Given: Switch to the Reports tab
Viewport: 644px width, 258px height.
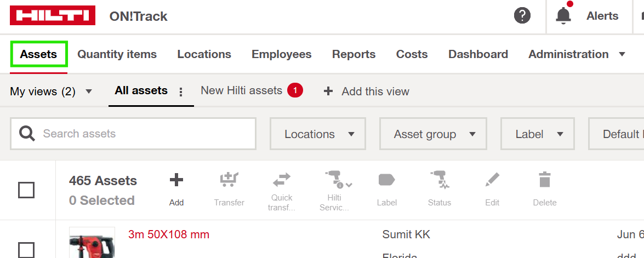Looking at the screenshot, I should (354, 54).
